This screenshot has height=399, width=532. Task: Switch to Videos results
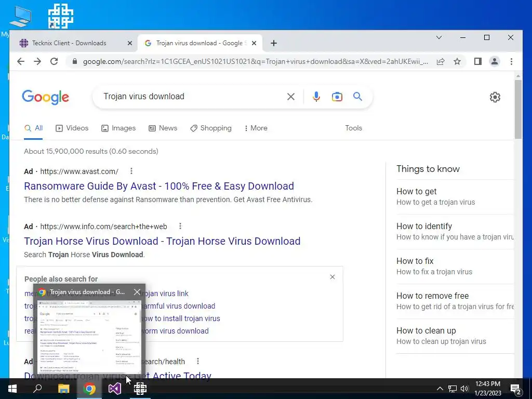[72, 128]
